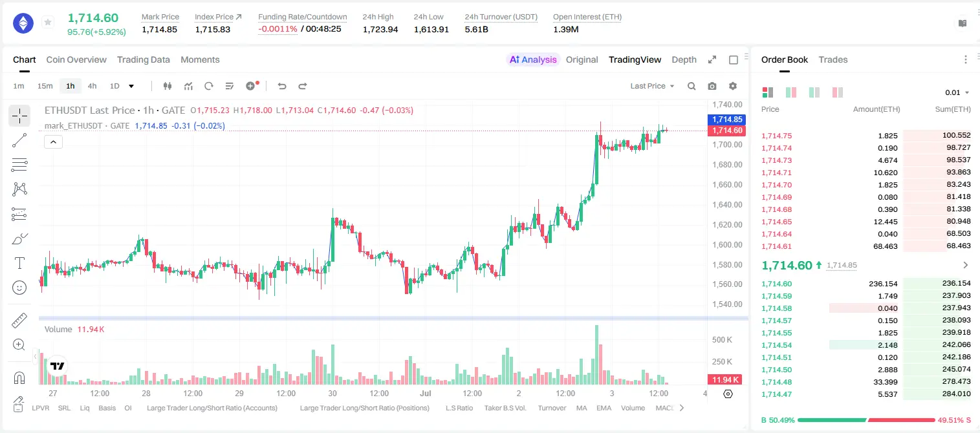The width and height of the screenshot is (980, 433).
Task: Open the Coin Overview tab
Action: tap(76, 59)
